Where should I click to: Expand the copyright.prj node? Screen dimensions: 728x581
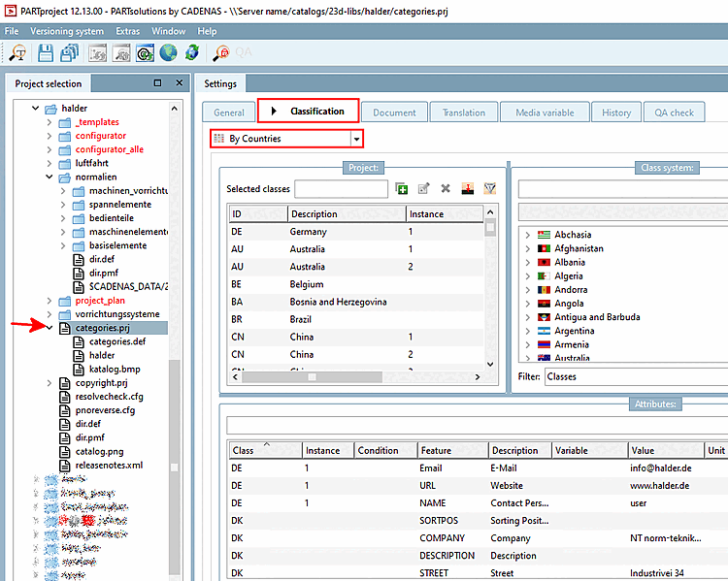pyautogui.click(x=50, y=383)
